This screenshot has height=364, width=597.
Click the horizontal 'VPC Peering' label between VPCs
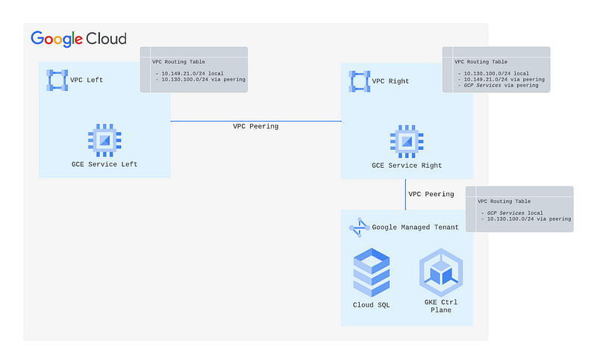pyautogui.click(x=256, y=126)
